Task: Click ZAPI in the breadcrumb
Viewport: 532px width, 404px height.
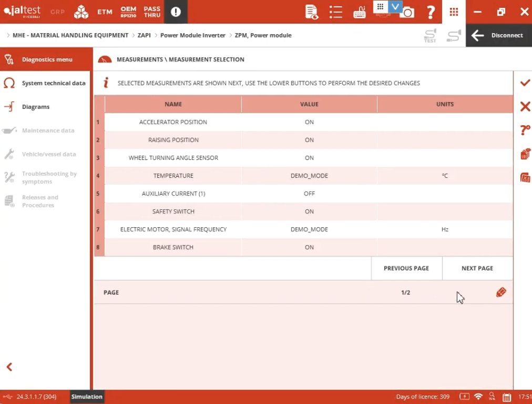Action: (144, 35)
